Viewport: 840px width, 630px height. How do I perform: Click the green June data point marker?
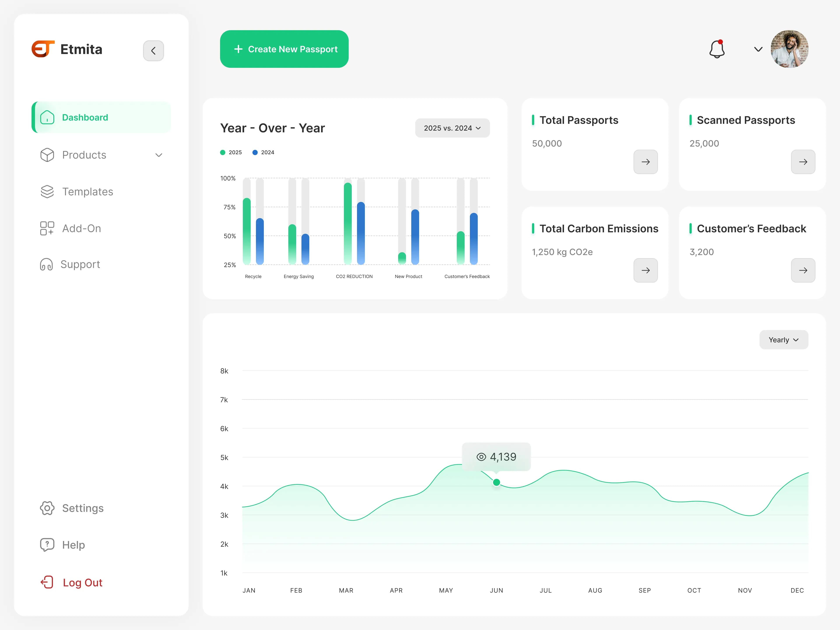coord(496,482)
